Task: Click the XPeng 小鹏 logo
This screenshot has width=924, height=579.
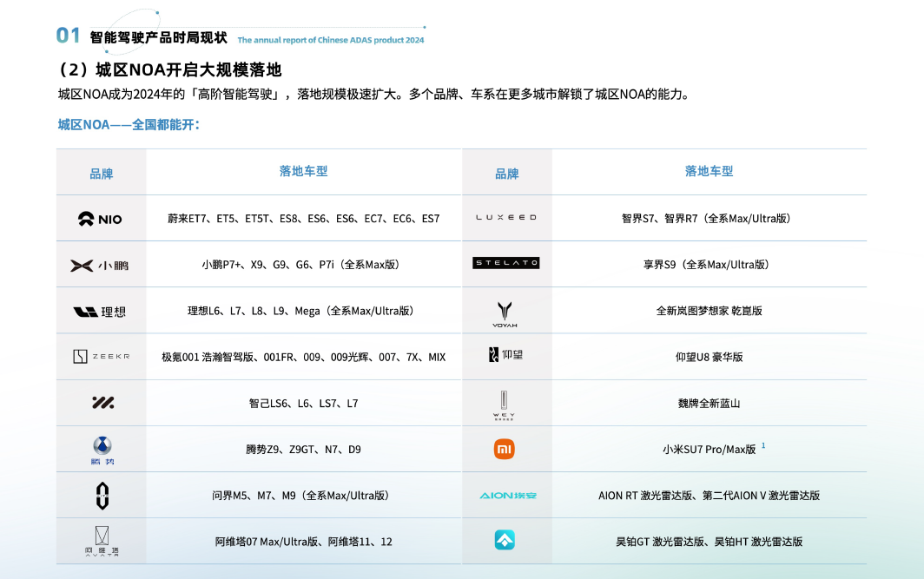Action: pos(101,264)
